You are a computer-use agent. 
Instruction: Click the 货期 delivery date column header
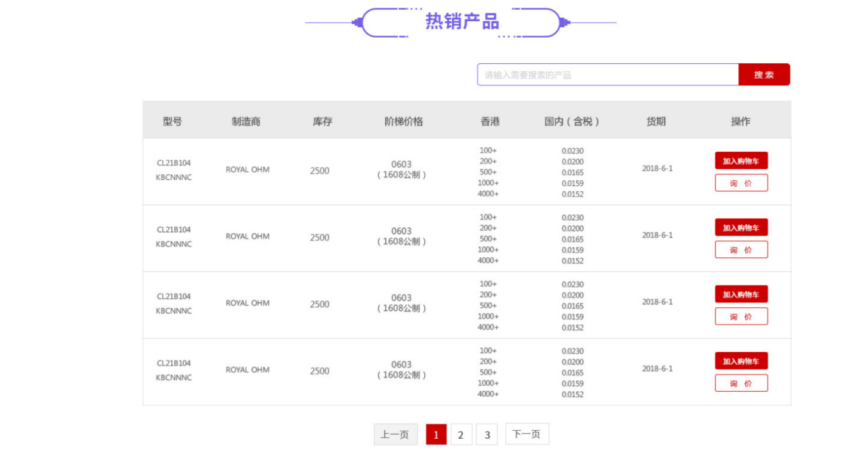656,121
